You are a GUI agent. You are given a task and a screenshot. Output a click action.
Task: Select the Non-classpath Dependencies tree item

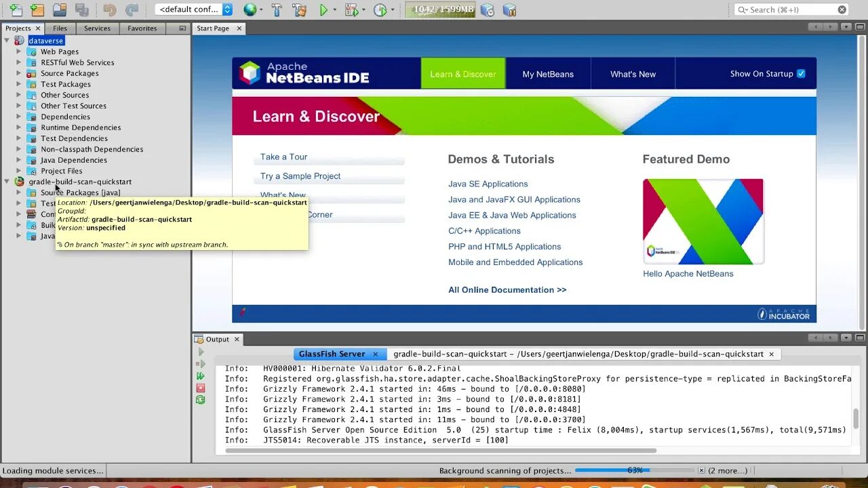(92, 149)
